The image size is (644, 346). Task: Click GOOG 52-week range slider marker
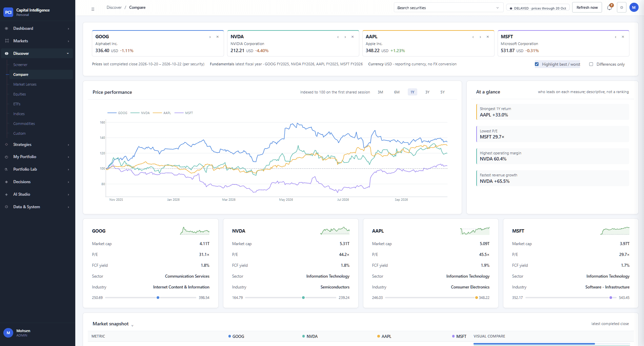coord(158,298)
